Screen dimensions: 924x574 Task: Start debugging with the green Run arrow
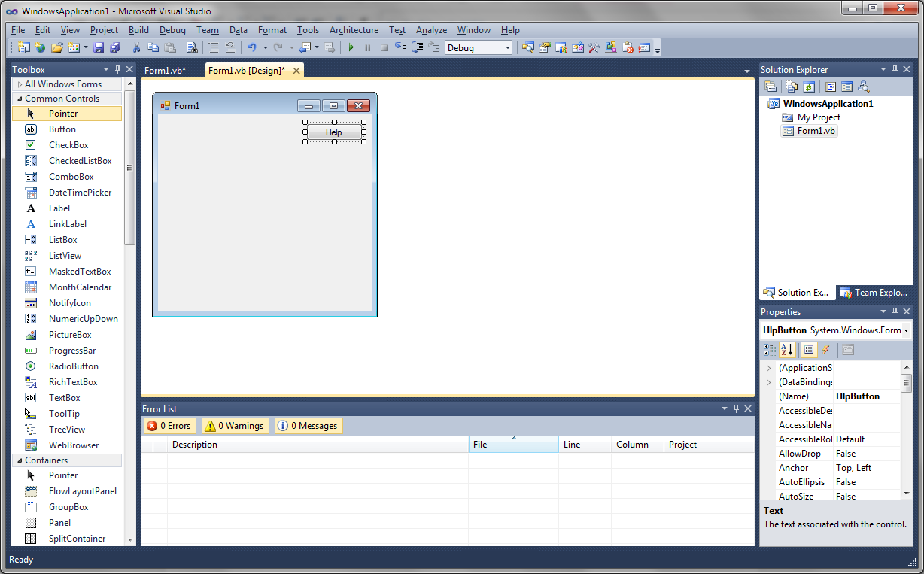point(351,47)
